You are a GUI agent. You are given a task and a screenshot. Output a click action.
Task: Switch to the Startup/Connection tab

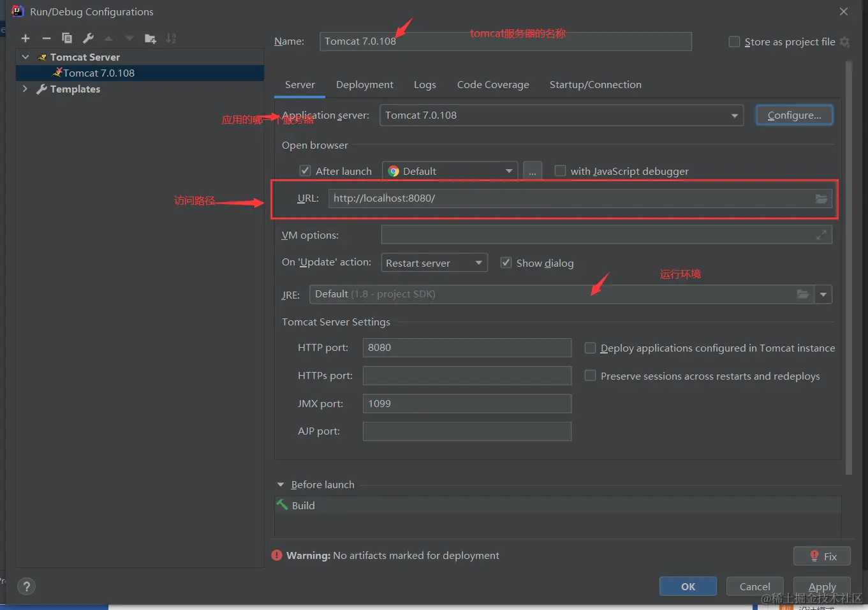(596, 85)
